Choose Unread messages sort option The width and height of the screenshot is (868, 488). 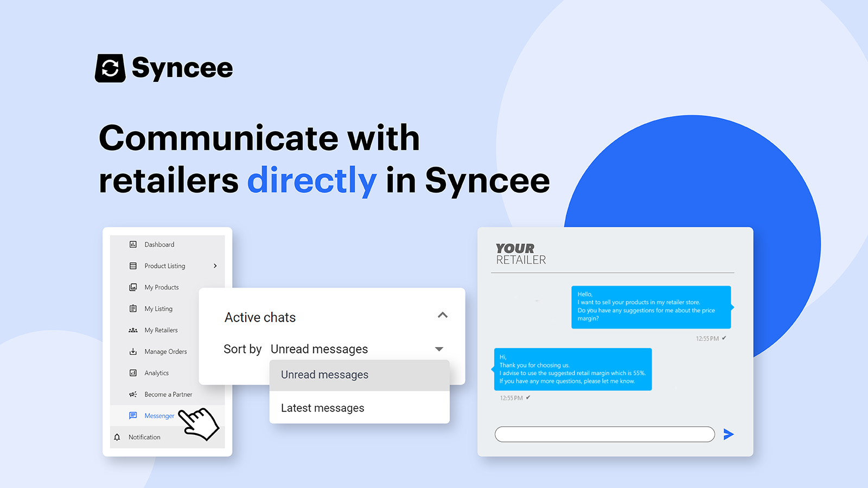point(360,375)
